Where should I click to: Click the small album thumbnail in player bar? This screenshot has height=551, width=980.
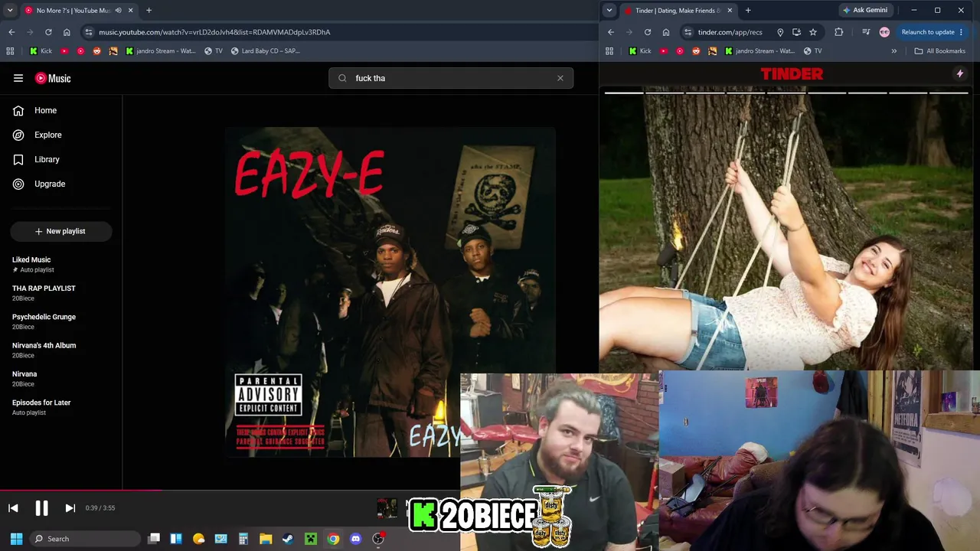coord(387,508)
